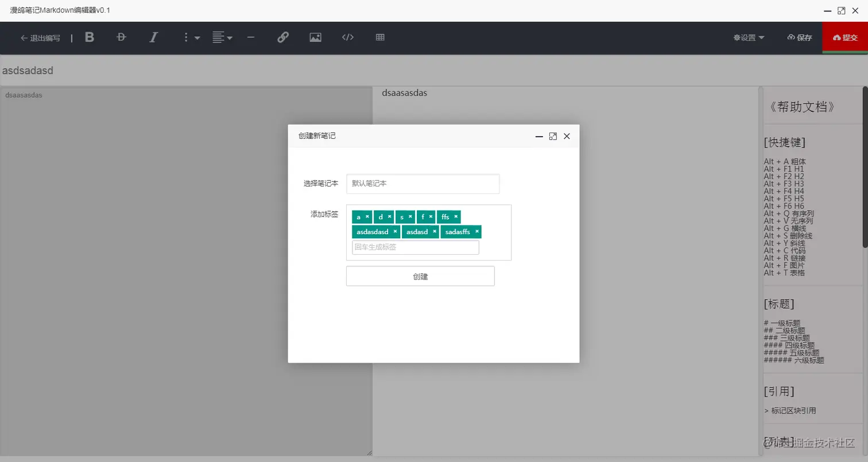Remove the tag "ffs"
The height and width of the screenshot is (462, 868).
tap(456, 216)
